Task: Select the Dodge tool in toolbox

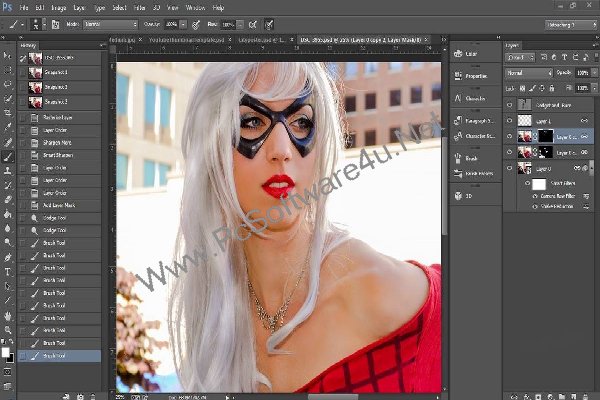Action: [7, 243]
